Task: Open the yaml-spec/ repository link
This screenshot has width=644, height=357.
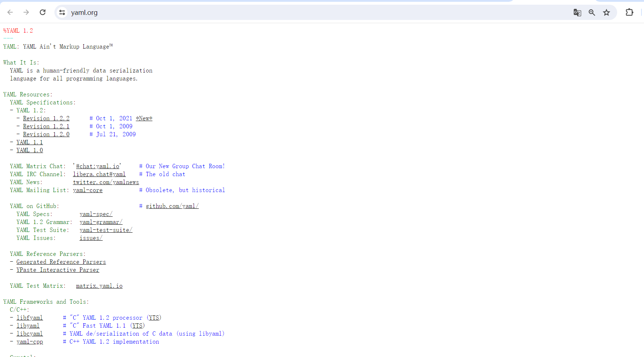Action: [x=96, y=214]
